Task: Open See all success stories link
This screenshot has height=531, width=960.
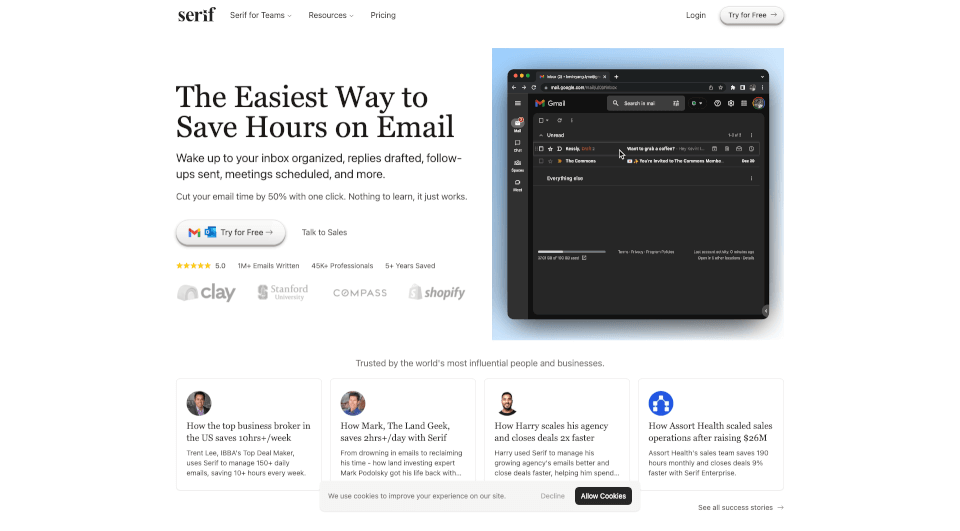Action: [x=740, y=508]
